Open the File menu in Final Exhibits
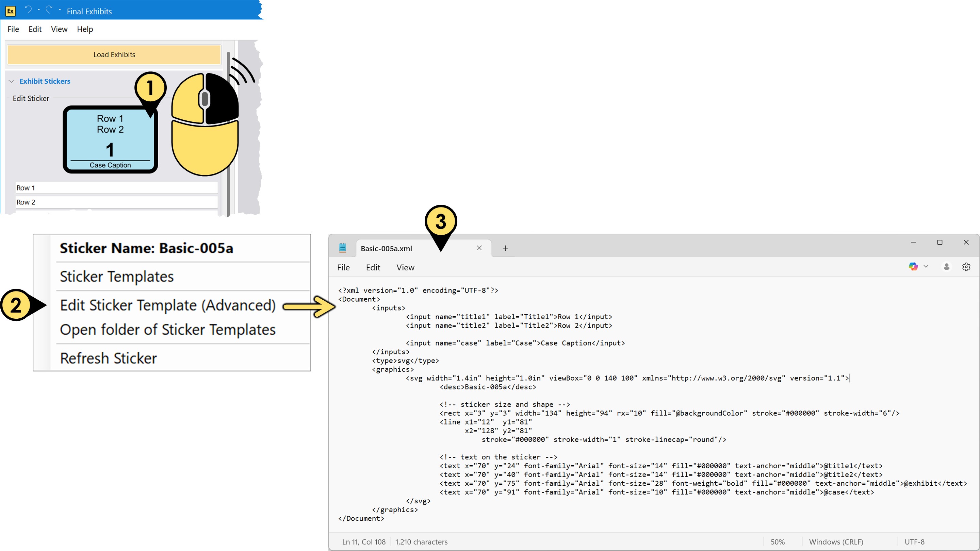Screen dimensions: 980x551 [x=13, y=29]
